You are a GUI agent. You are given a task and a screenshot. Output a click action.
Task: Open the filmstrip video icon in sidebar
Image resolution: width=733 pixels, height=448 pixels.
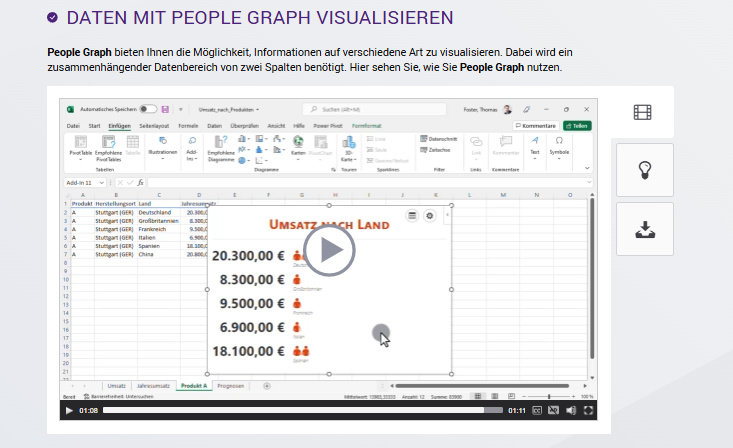click(642, 112)
